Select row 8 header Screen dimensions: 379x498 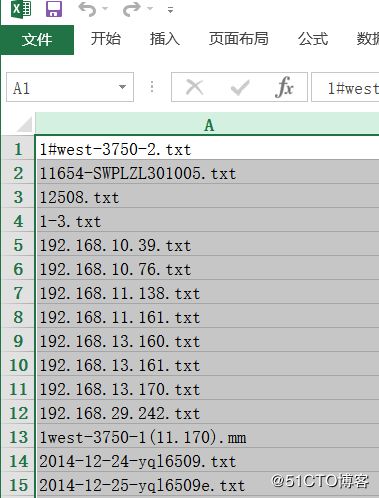tap(18, 317)
